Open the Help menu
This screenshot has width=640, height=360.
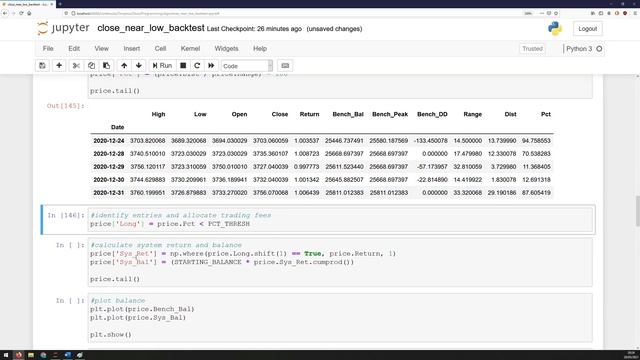[260, 49]
